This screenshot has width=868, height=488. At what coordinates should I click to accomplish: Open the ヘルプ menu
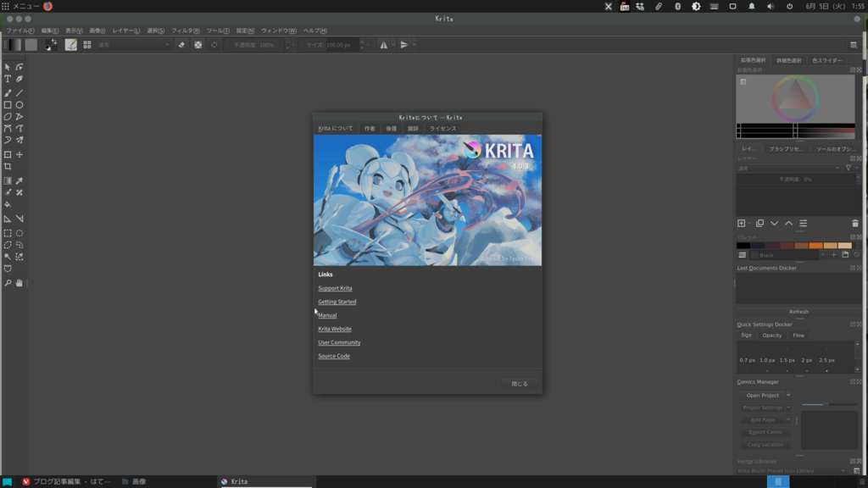coord(315,31)
